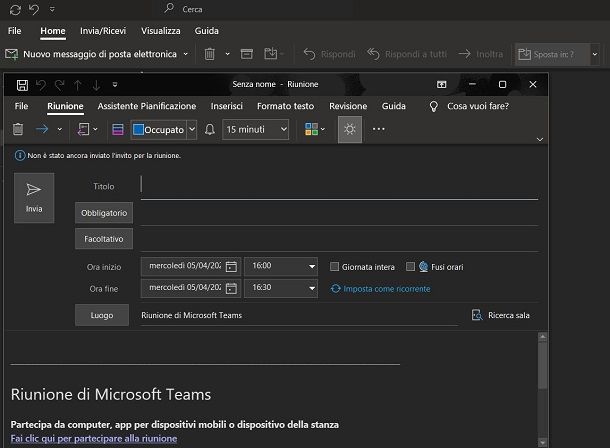Open the 15 minuti reminder dropdown
The image size is (610, 448).
282,129
